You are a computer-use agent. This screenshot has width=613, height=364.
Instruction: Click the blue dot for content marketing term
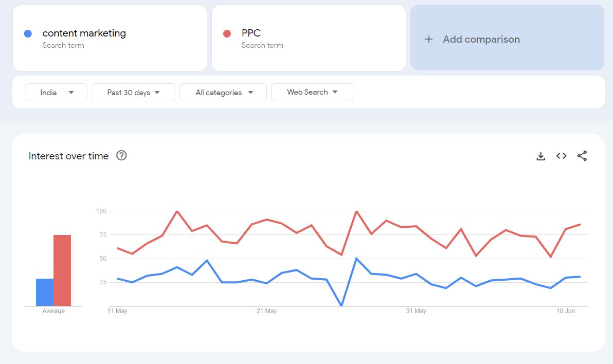point(27,33)
